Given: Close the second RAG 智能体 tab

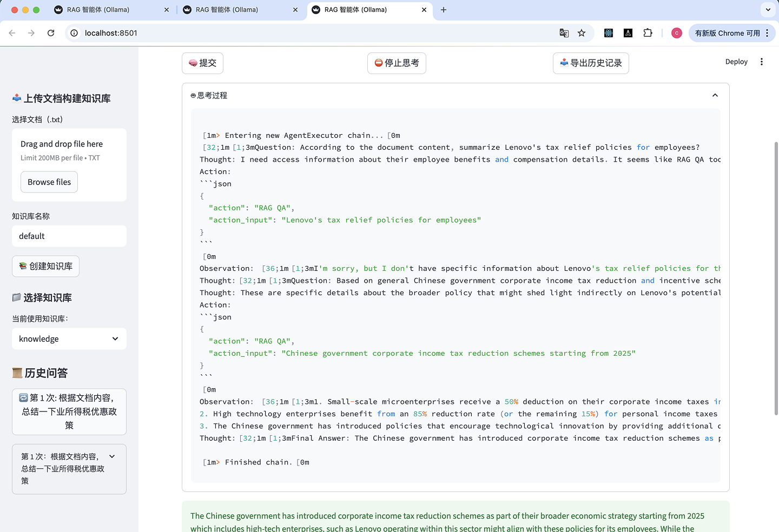Looking at the screenshot, I should [x=295, y=10].
